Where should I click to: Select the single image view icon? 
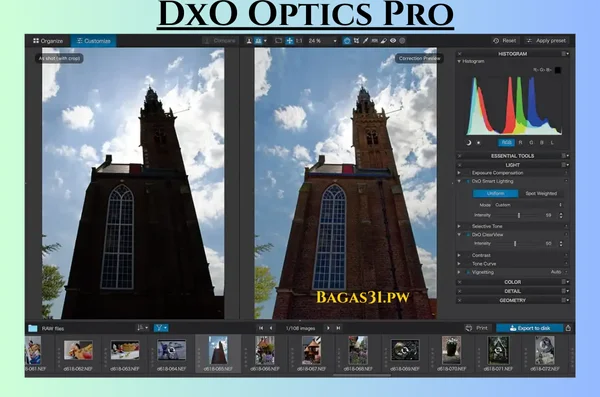(249, 41)
